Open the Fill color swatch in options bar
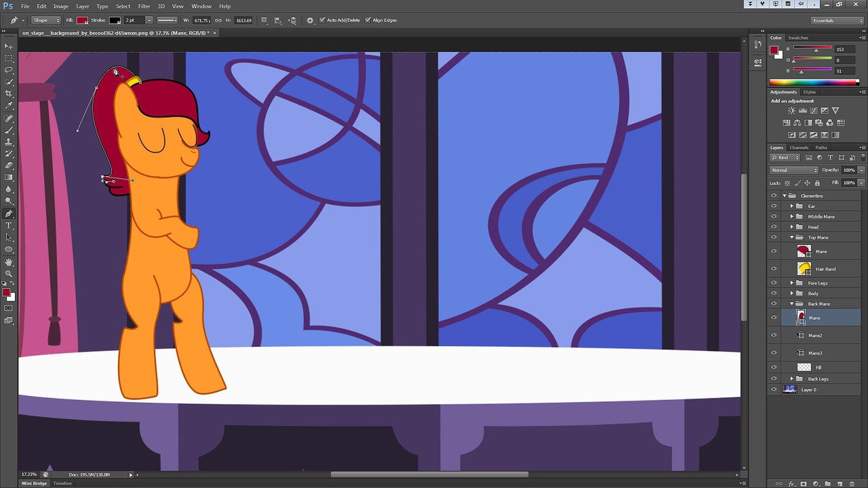 pos(82,20)
